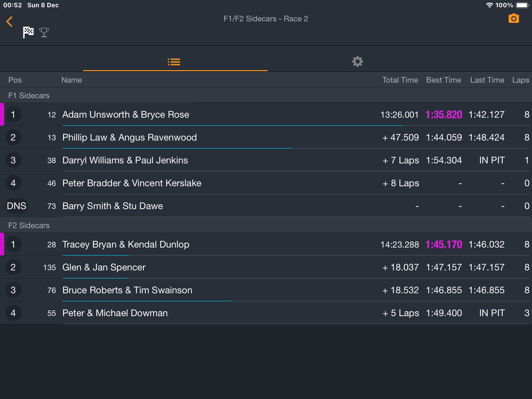Click last time 1:42.127
Image resolution: width=532 pixels, height=399 pixels.
pos(487,115)
